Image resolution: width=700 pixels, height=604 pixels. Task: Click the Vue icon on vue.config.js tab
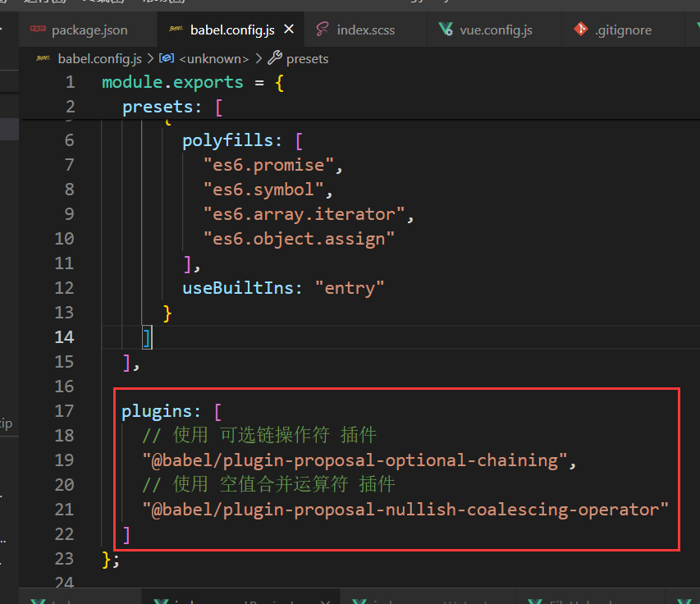coord(446,30)
